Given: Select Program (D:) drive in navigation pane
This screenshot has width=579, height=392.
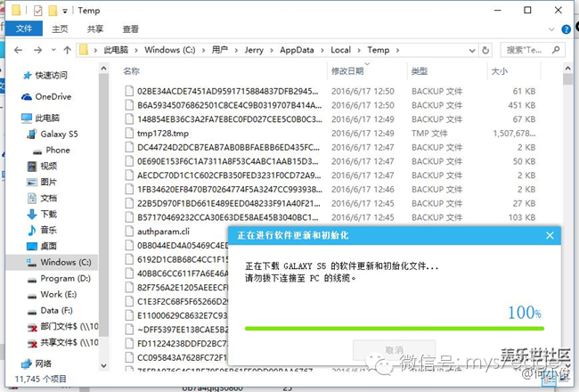Looking at the screenshot, I should (59, 278).
